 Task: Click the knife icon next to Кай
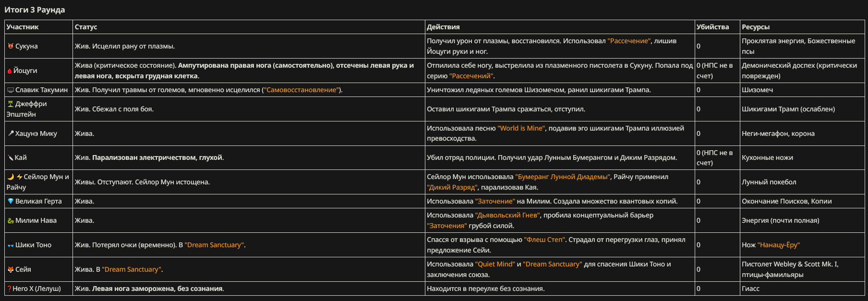point(11,157)
